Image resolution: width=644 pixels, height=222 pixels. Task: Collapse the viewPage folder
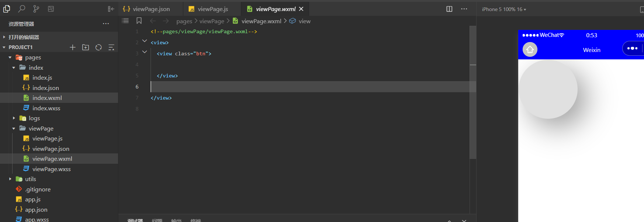tap(14, 128)
